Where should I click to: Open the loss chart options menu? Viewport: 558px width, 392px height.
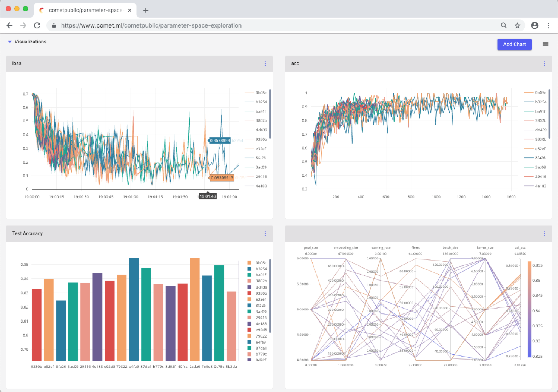click(x=265, y=63)
